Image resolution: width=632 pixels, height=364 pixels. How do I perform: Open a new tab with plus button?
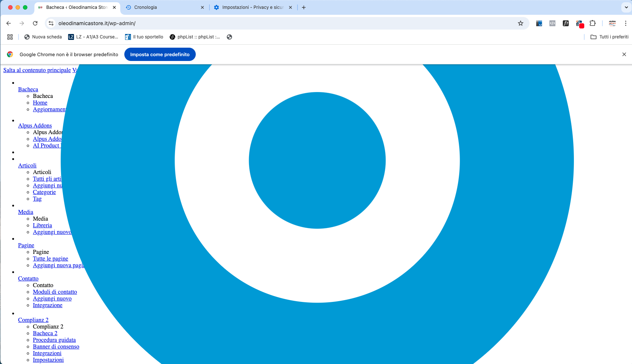[x=304, y=7]
